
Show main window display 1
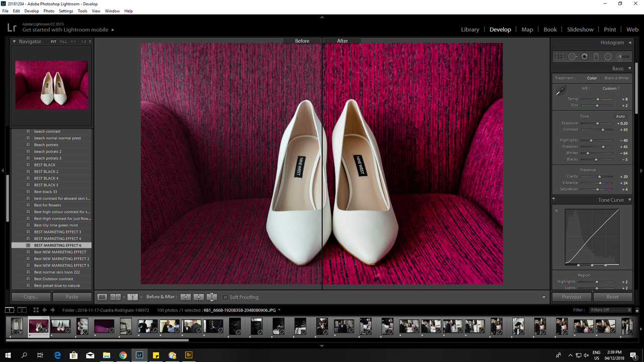click(x=9, y=310)
